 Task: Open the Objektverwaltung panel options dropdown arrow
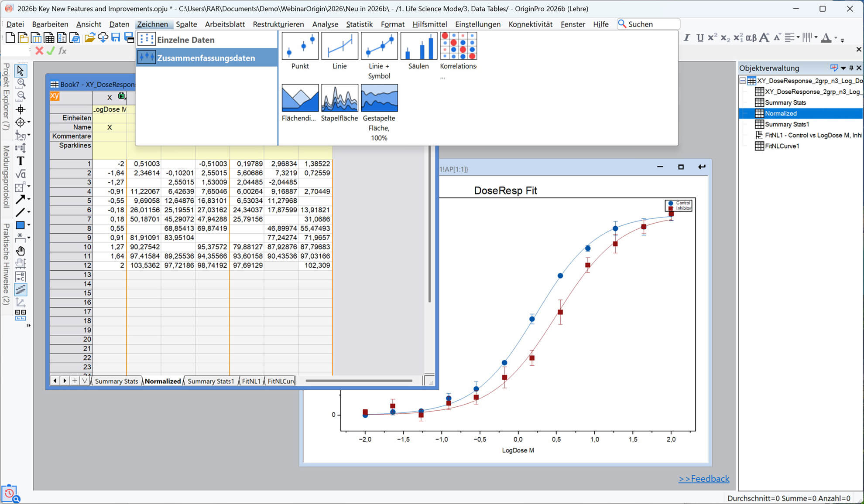pyautogui.click(x=843, y=68)
